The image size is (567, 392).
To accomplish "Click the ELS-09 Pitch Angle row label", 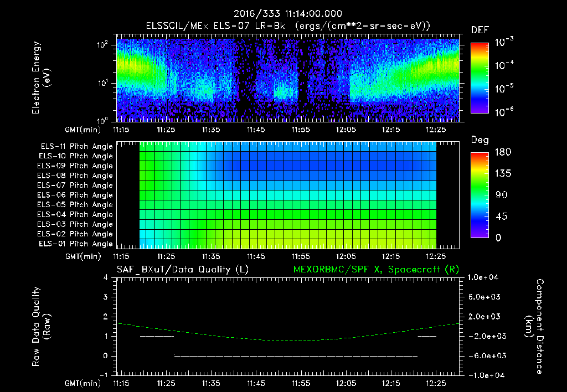I will pyautogui.click(x=75, y=166).
